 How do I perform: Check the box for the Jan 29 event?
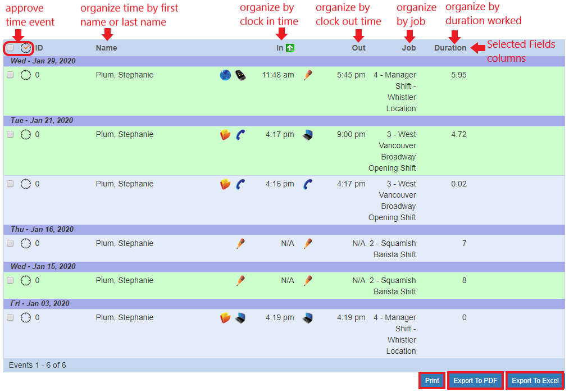click(10, 75)
